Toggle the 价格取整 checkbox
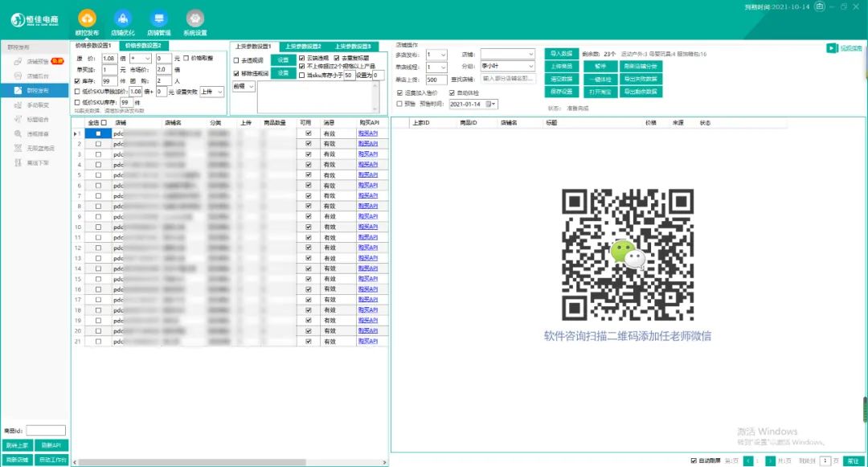 click(x=186, y=58)
